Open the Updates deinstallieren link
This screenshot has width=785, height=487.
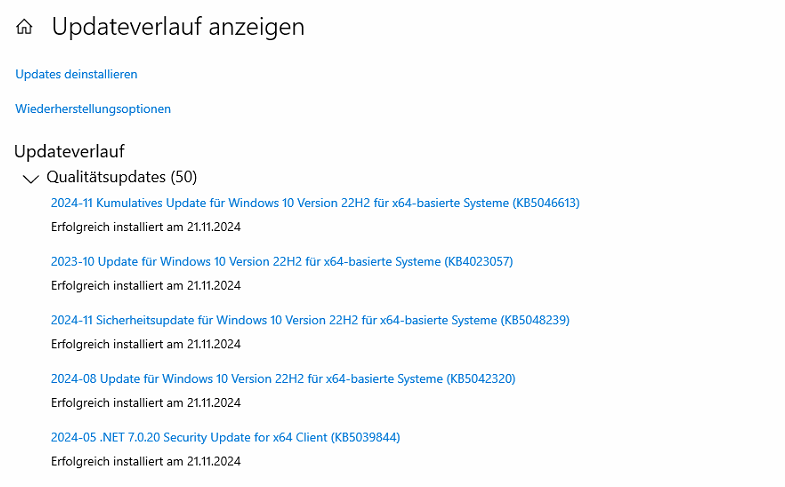[76, 74]
